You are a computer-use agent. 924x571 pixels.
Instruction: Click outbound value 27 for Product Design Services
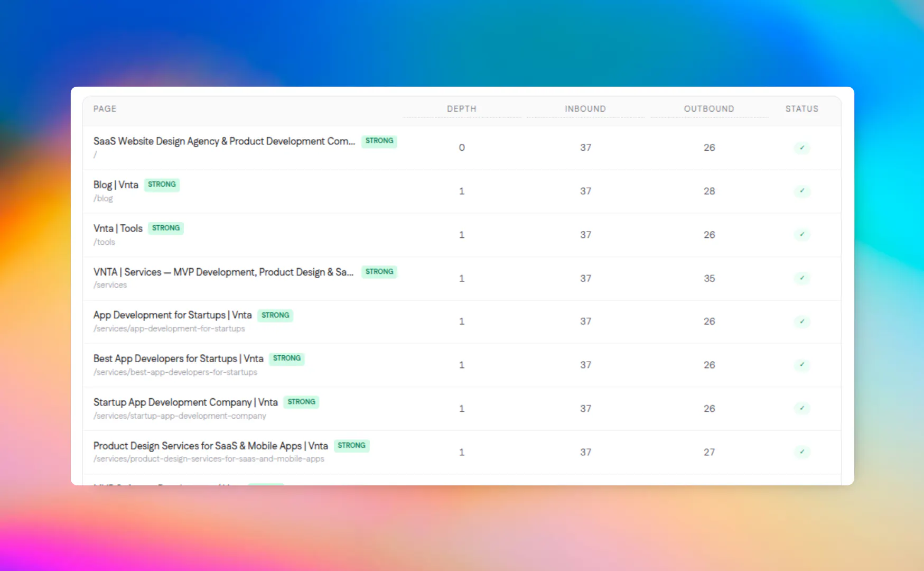click(x=709, y=452)
